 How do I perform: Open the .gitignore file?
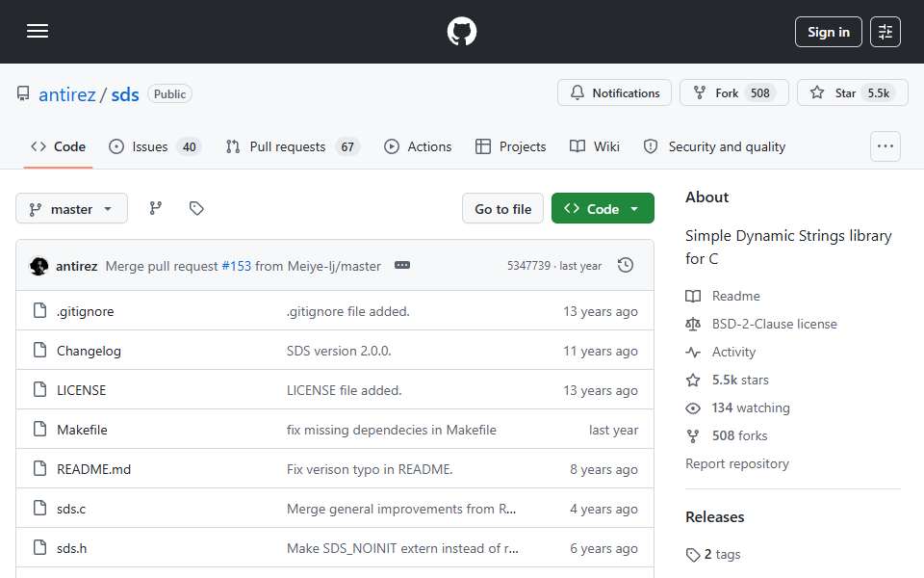[x=86, y=311]
